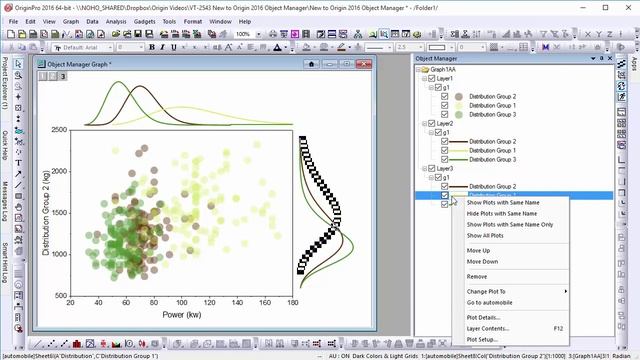This screenshot has width=640, height=360.
Task: Uncheck Layer3 Distribution Group 2 line plot
Action: [444, 186]
